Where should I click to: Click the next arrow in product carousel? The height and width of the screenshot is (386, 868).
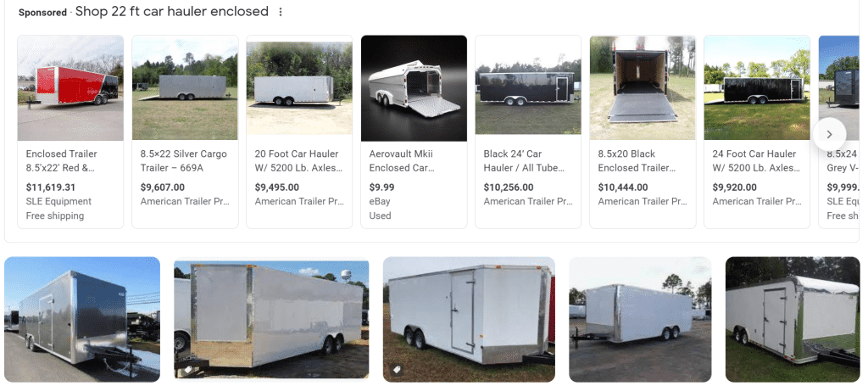pos(829,134)
